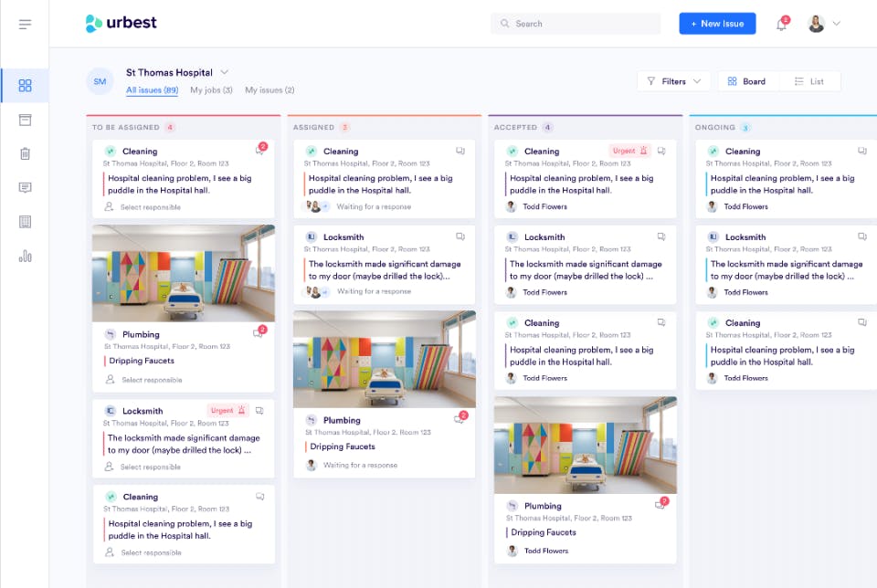This screenshot has height=588, width=877.
Task: Open the bar chart statistics icon
Action: click(25, 256)
